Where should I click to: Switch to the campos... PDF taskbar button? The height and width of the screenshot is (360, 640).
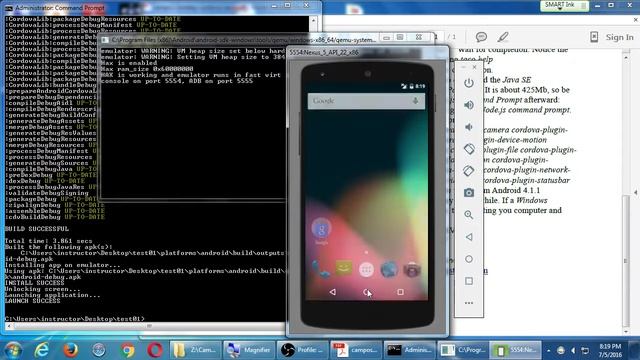[x=356, y=350]
